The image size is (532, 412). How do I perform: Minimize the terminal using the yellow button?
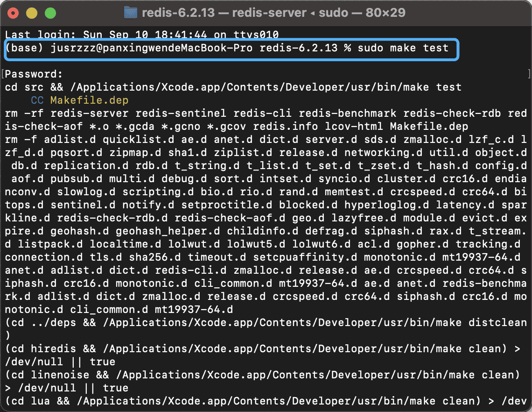pos(32,13)
